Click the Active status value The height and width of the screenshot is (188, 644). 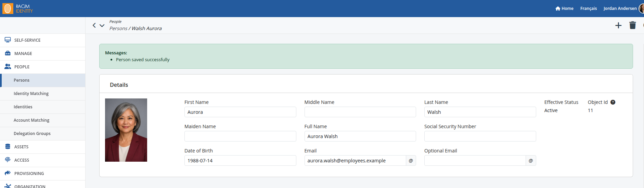click(x=551, y=110)
